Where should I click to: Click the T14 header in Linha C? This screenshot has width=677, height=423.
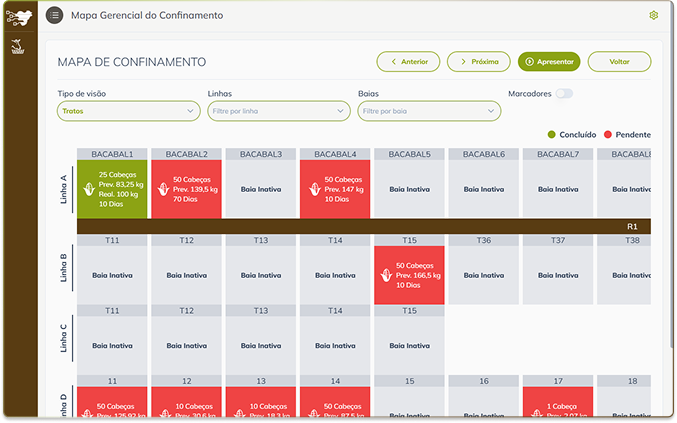coord(335,311)
